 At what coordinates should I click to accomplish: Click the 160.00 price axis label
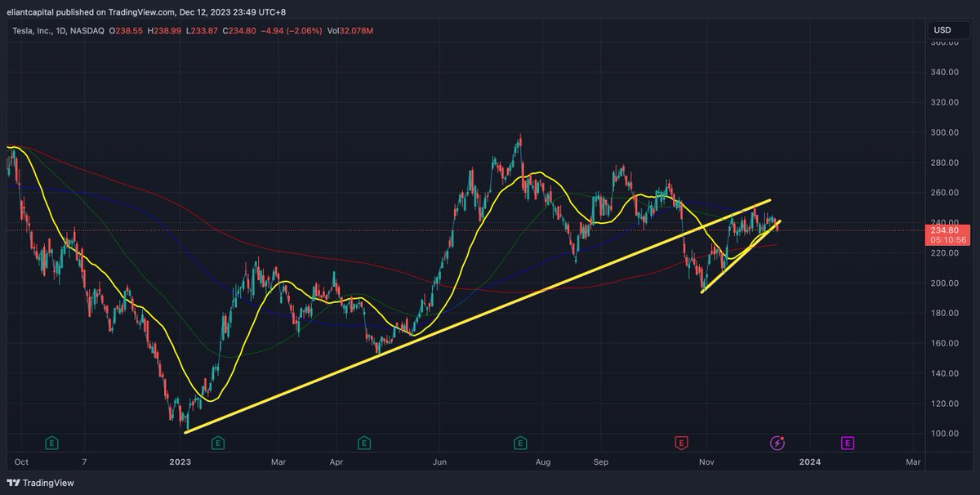coord(943,343)
